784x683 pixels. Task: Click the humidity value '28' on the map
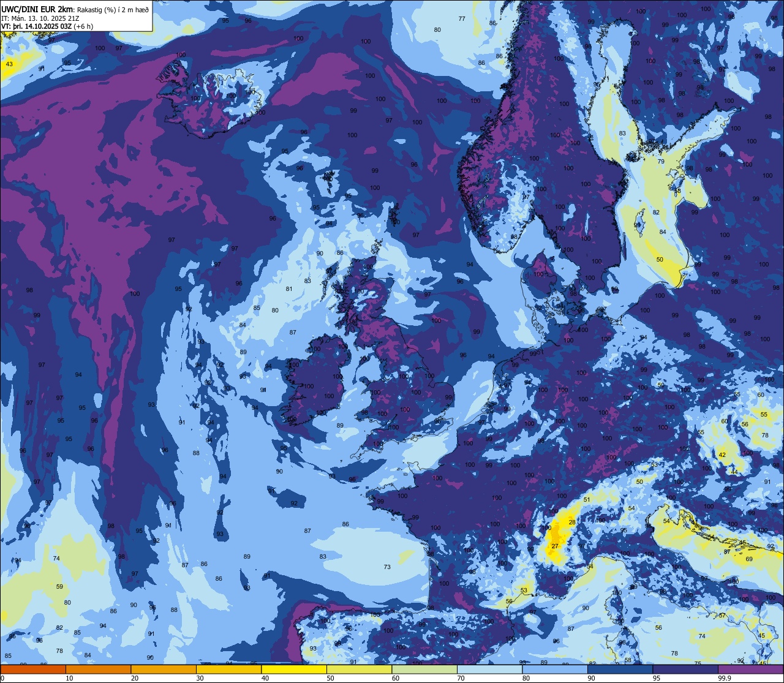tap(572, 523)
